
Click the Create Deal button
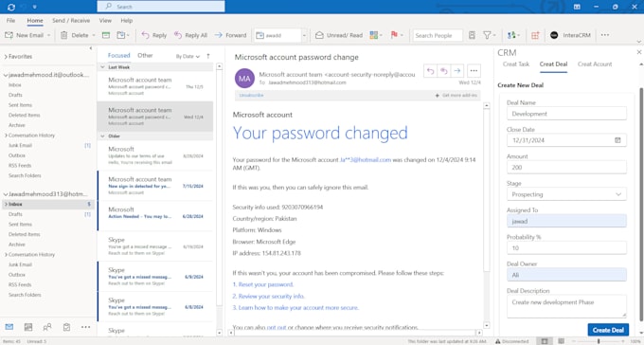point(608,330)
